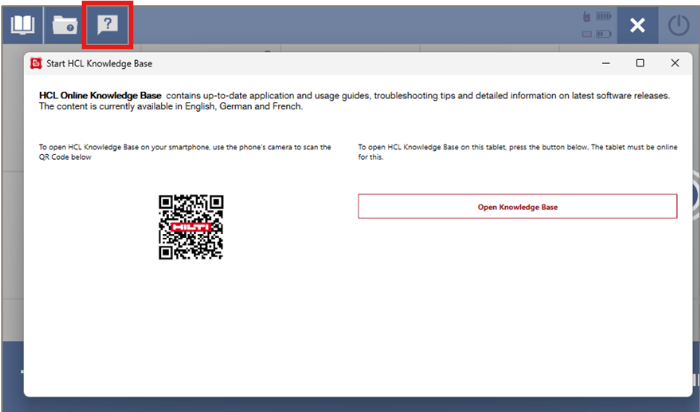This screenshot has height=412, width=700.
Task: Click the red Hilti logo inside QR code
Action: coord(190,227)
